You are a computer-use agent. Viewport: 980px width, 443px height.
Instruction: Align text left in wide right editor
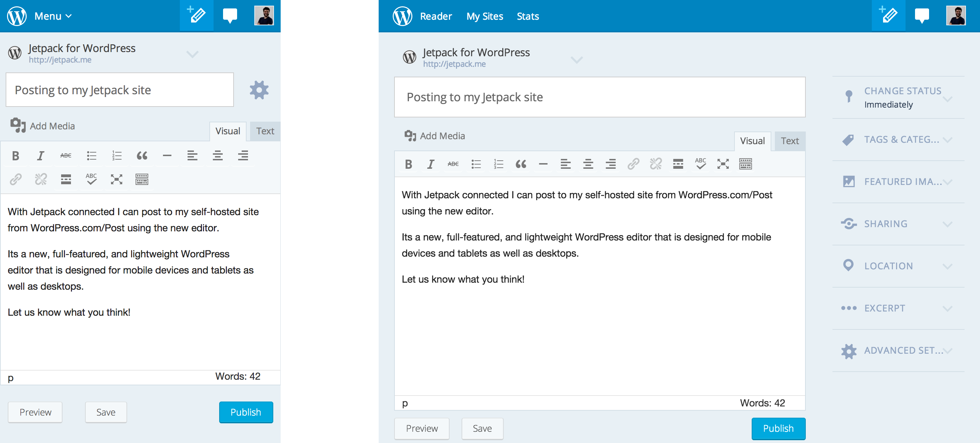pyautogui.click(x=566, y=164)
